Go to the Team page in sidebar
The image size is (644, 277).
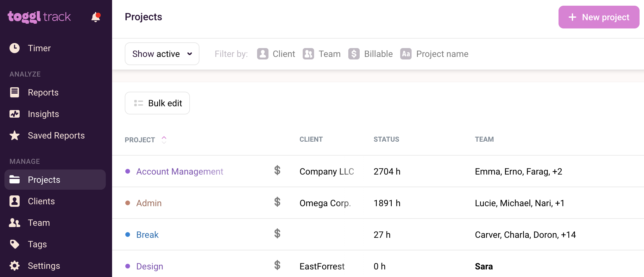click(39, 223)
